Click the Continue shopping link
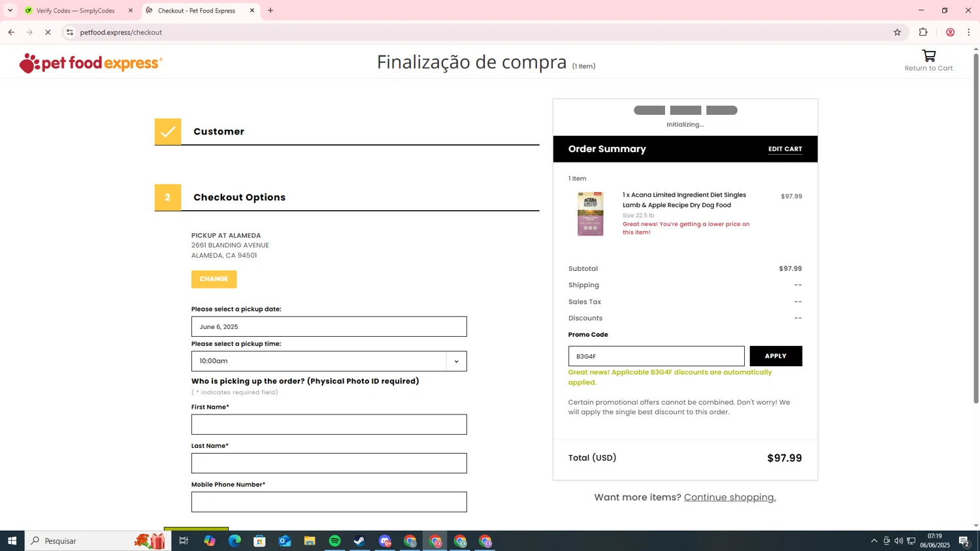Screen dimensions: 980x551 (730, 497)
